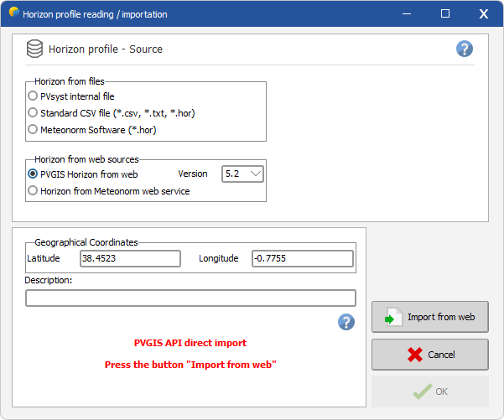Confirm with the OK button
The width and height of the screenshot is (504, 420).
click(429, 391)
